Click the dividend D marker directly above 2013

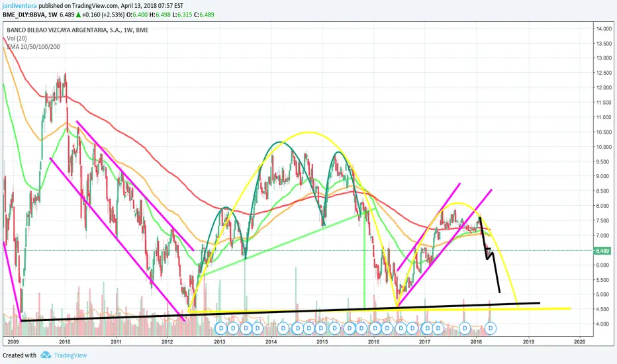220,328
